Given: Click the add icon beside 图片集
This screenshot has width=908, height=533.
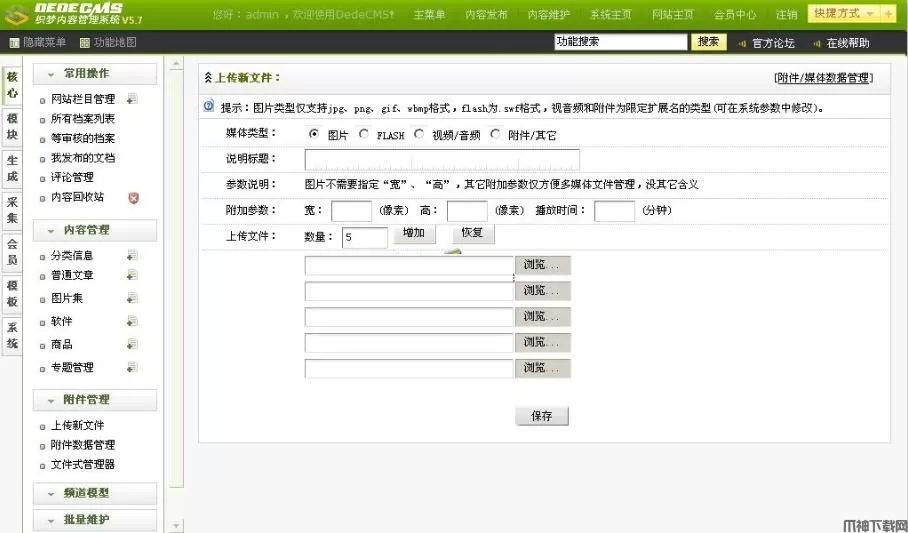Looking at the screenshot, I should tap(132, 298).
